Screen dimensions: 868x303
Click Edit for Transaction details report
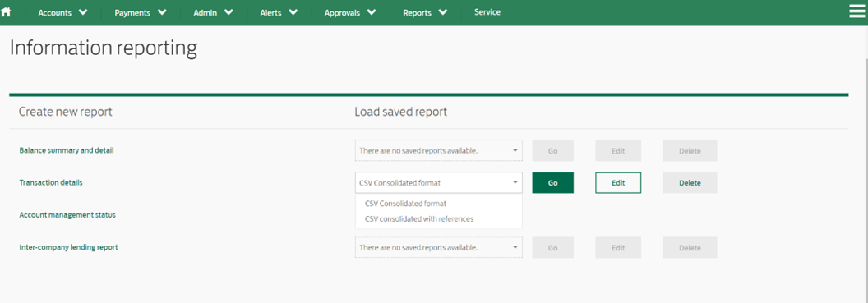[618, 182]
